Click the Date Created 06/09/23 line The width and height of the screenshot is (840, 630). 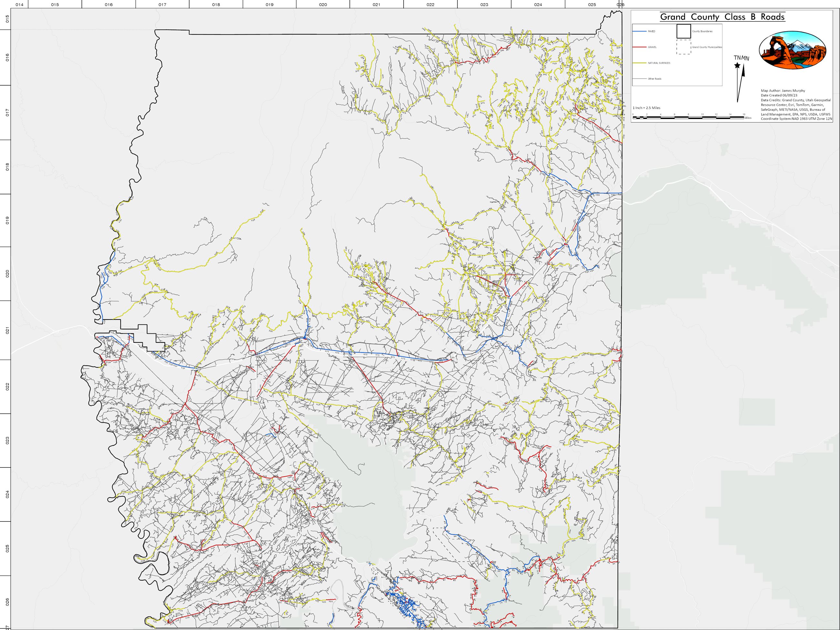(x=779, y=95)
